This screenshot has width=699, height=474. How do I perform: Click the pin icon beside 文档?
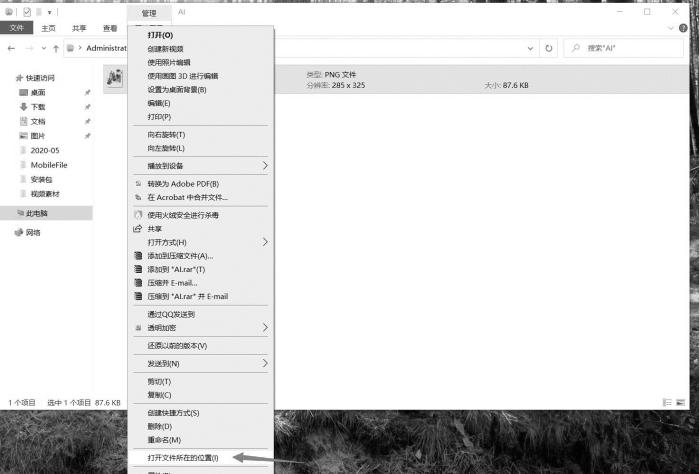[87, 121]
